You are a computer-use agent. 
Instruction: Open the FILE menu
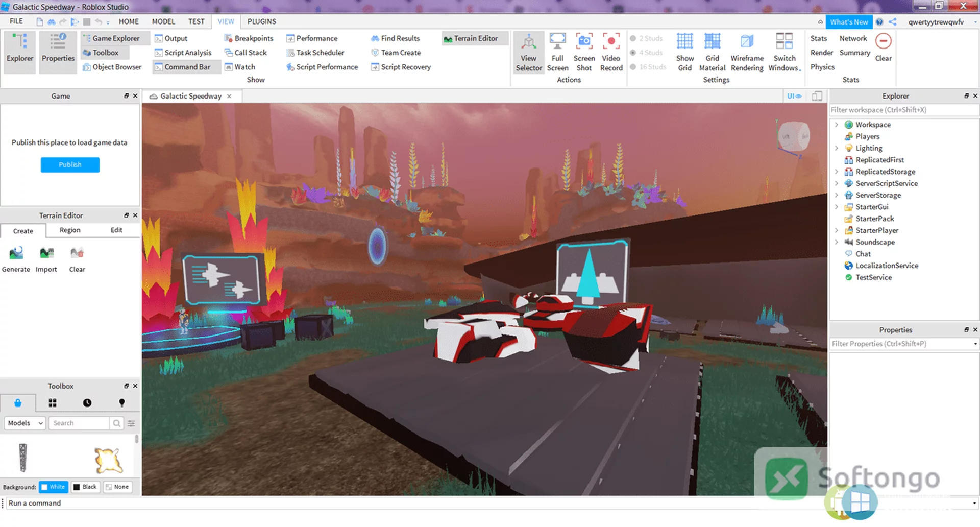(16, 21)
